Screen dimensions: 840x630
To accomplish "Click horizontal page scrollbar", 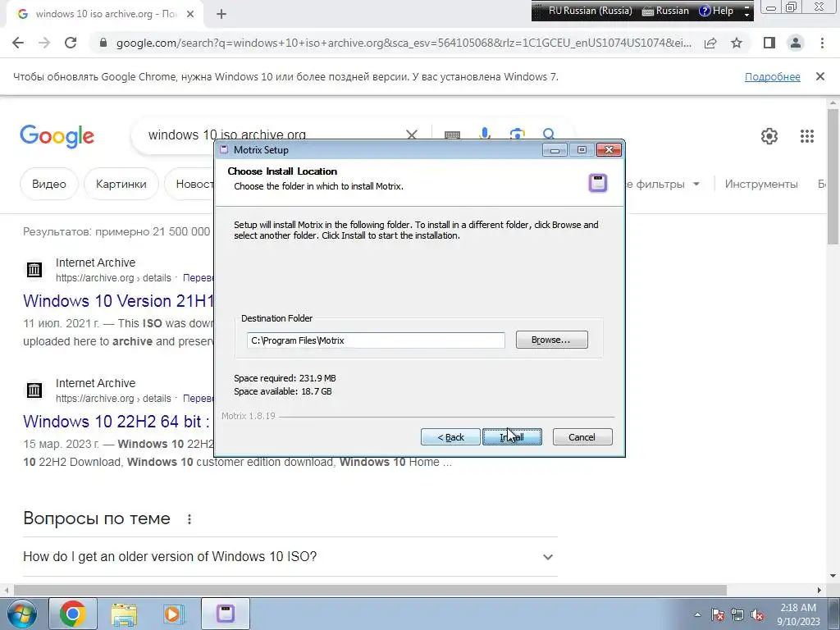I will [370, 590].
